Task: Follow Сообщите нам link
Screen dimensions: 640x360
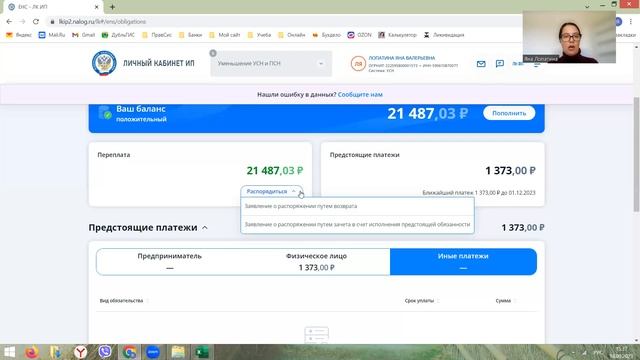Action: point(360,94)
